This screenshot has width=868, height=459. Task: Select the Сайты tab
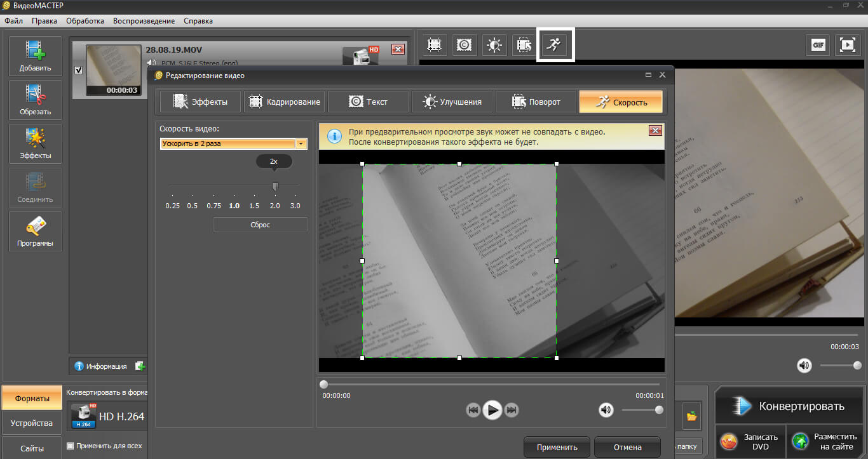point(32,448)
